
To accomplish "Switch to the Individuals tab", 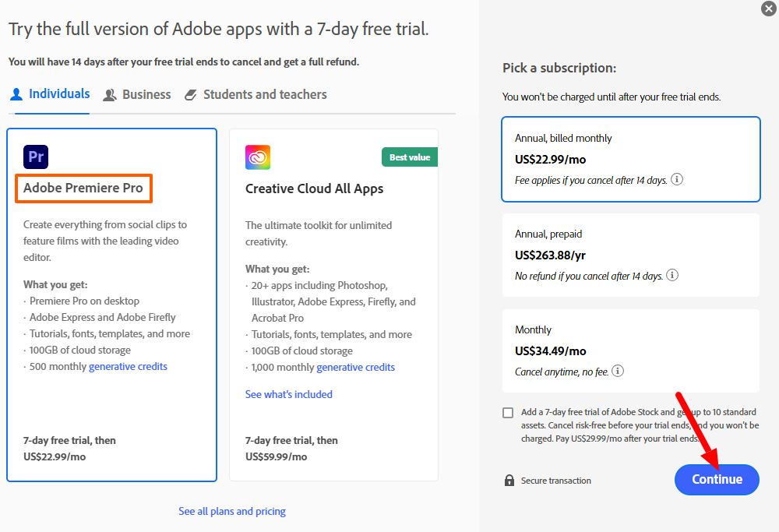I will (50, 94).
